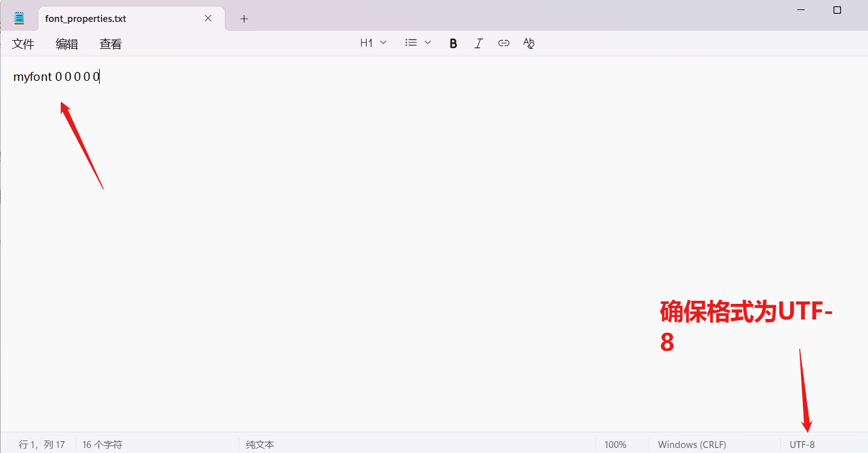Click the Windows (CRLF) line ending entry
Image resolution: width=868 pixels, height=453 pixels.
692,444
